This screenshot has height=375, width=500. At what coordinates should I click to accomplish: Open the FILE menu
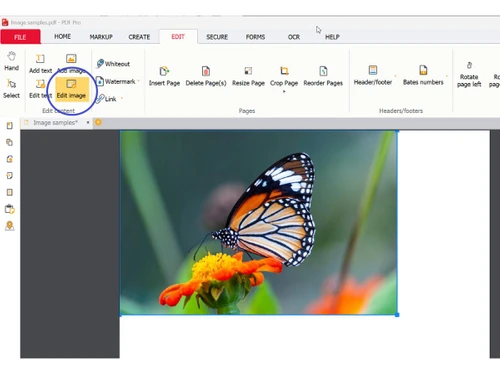20,37
